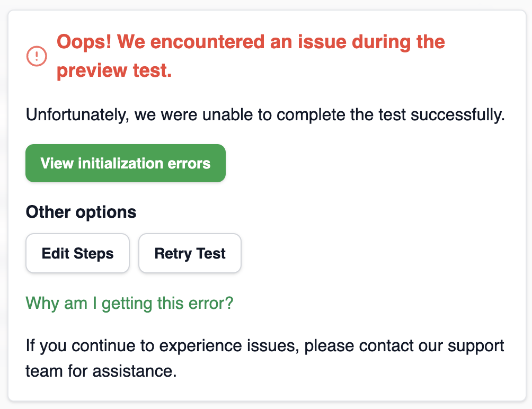Select the word "Oops!" in red heading
This screenshot has height=409, width=532.
coord(84,42)
